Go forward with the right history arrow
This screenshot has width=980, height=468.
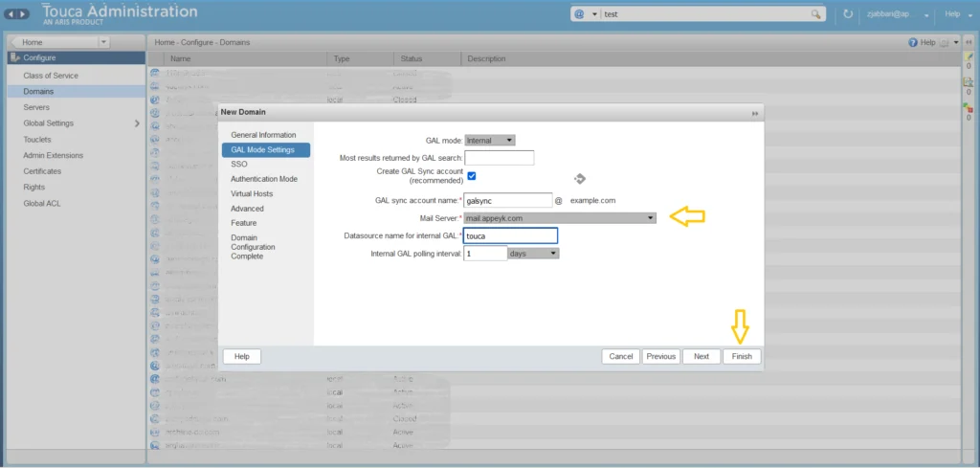click(x=23, y=13)
